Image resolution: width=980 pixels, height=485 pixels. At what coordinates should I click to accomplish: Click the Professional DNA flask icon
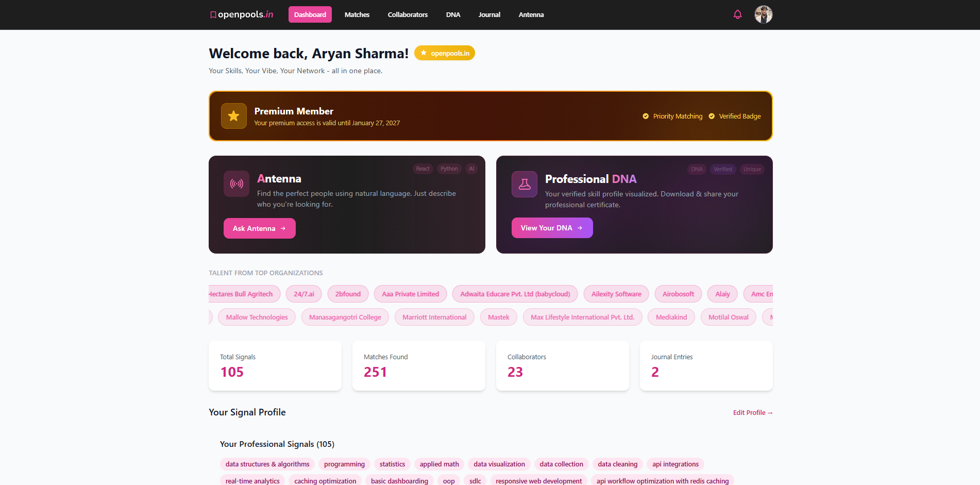525,184
